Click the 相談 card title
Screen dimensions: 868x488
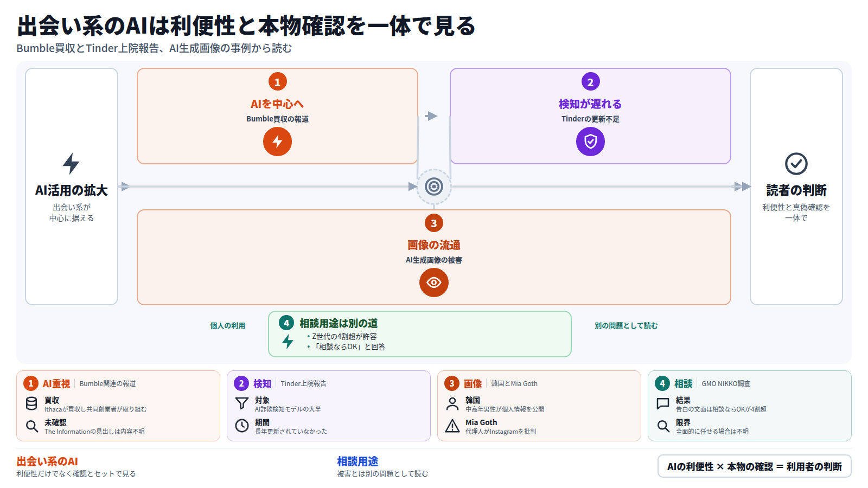[x=683, y=383]
